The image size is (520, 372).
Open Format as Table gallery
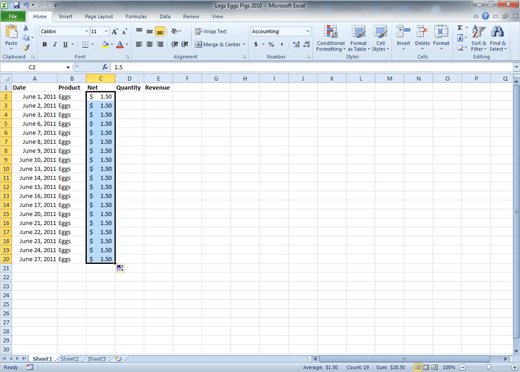coord(359,38)
